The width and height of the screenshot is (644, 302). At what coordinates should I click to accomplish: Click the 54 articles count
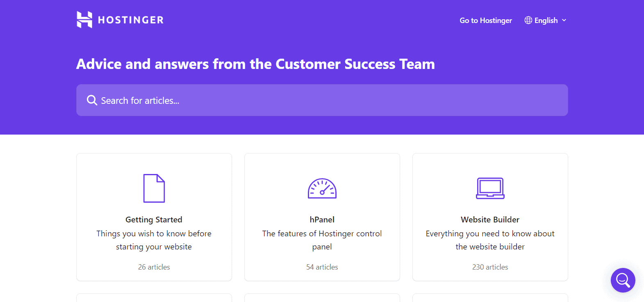(x=322, y=267)
